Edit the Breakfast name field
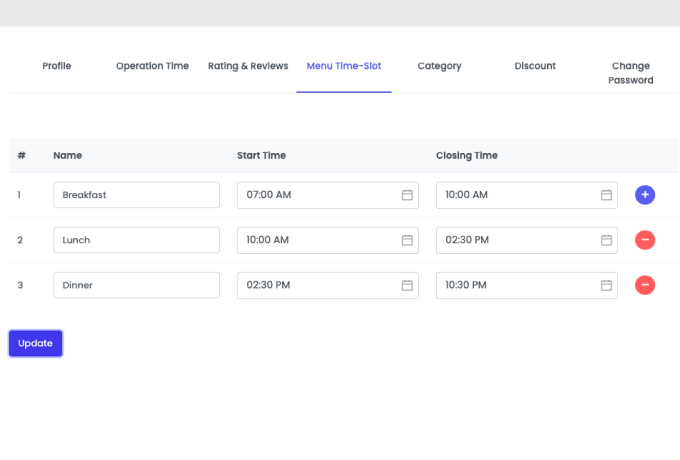680x460 pixels. (x=137, y=195)
